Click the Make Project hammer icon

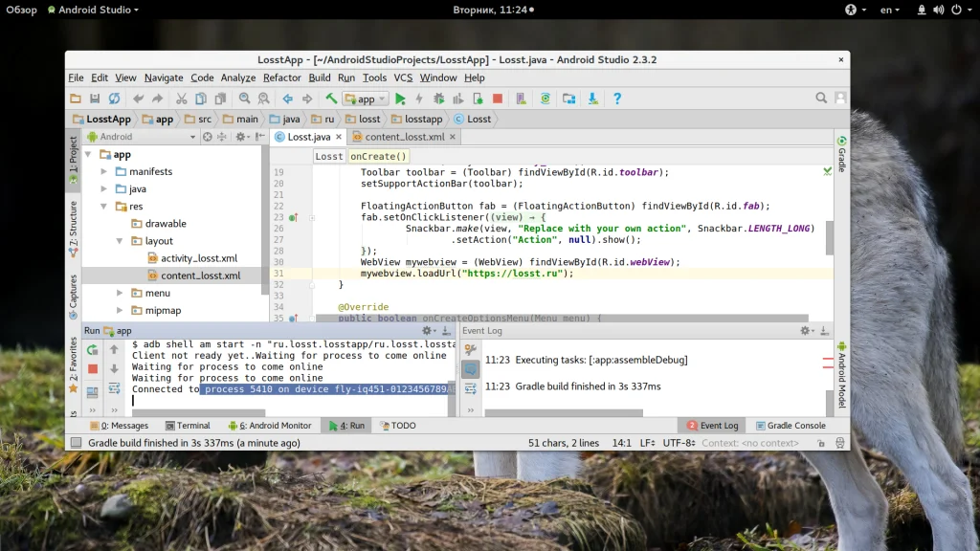[x=331, y=99]
